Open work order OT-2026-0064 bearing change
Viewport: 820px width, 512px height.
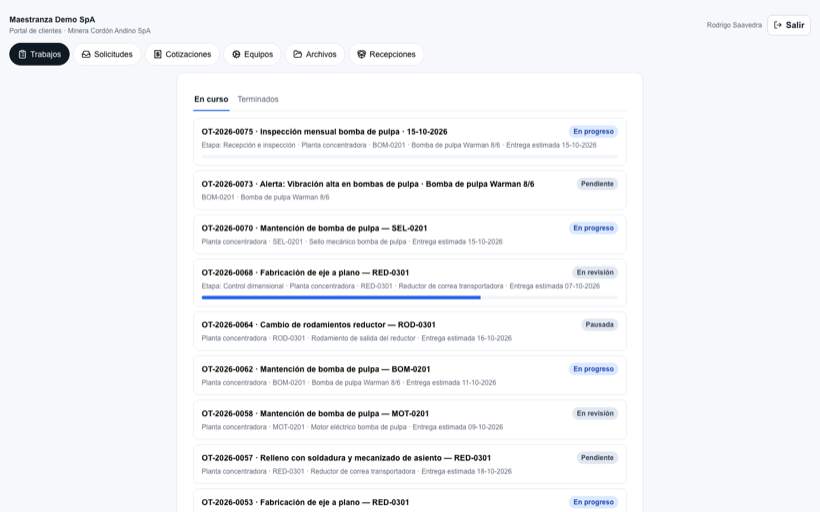pyautogui.click(x=318, y=325)
